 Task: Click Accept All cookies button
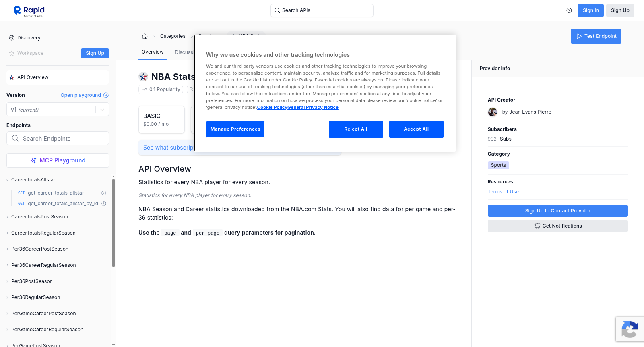click(x=416, y=129)
